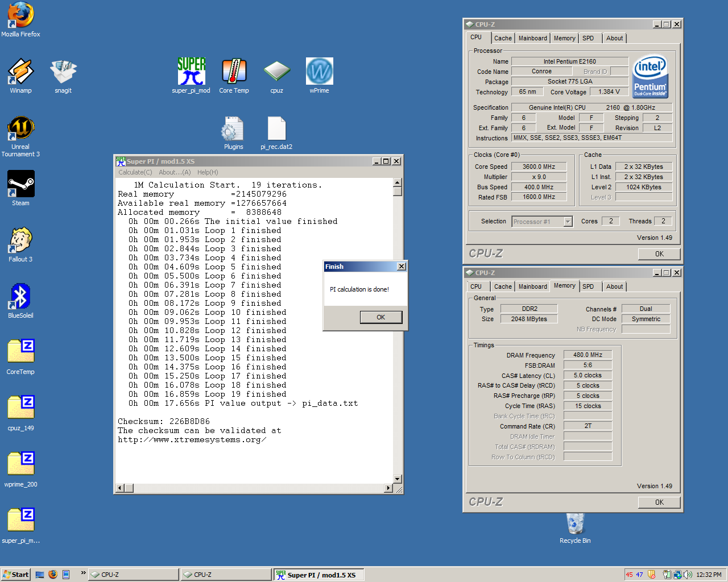Screen dimensions: 728x582
Task: Switch to Cache tab in lower CPU-Z
Action: [503, 286]
